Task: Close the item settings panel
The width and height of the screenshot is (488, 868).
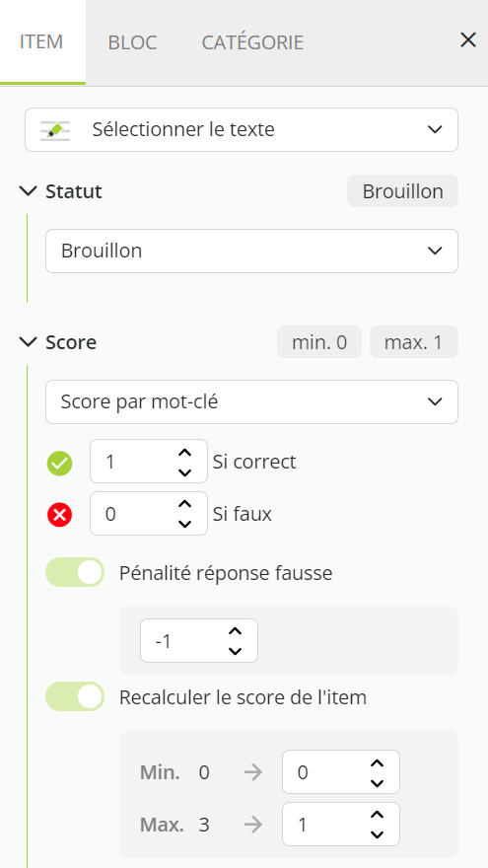Action: click(x=468, y=39)
